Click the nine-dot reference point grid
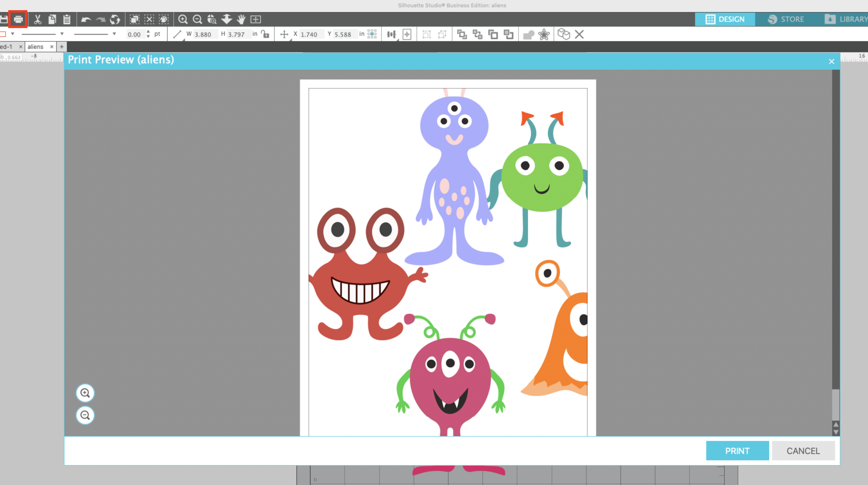 coord(372,34)
